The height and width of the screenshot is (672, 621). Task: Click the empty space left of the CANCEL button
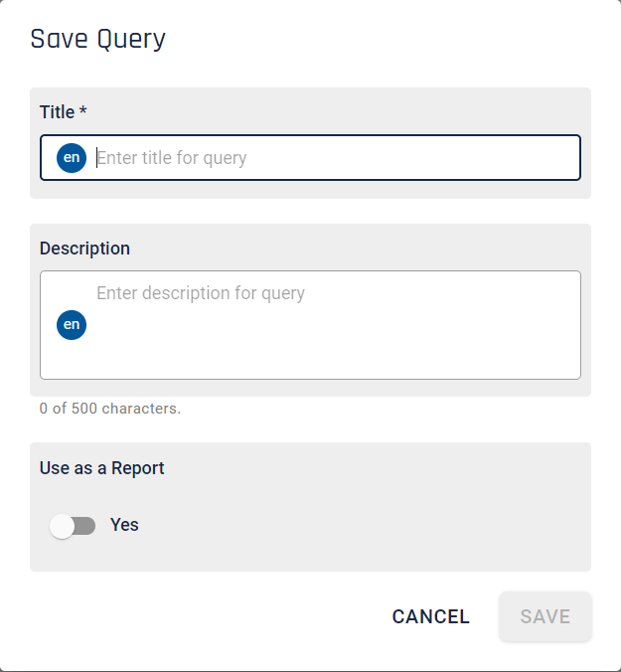pos(206,616)
